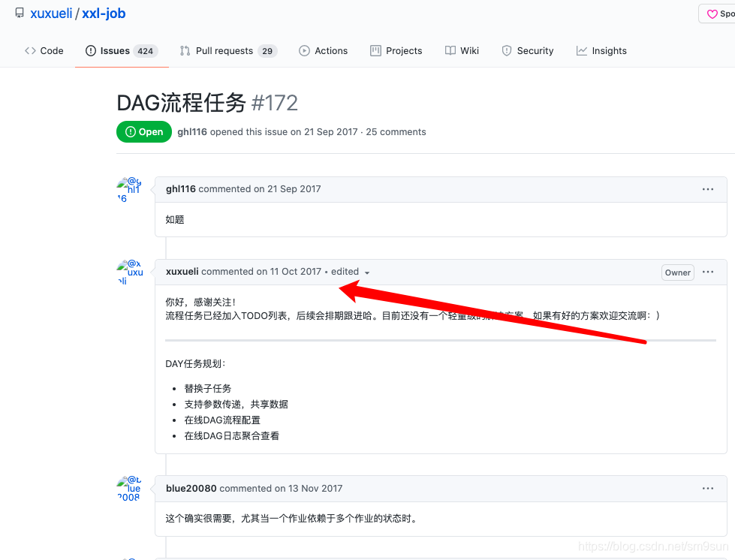Viewport: 735px width, 560px height.
Task: Open the xuxueli owner link
Action: [51, 13]
